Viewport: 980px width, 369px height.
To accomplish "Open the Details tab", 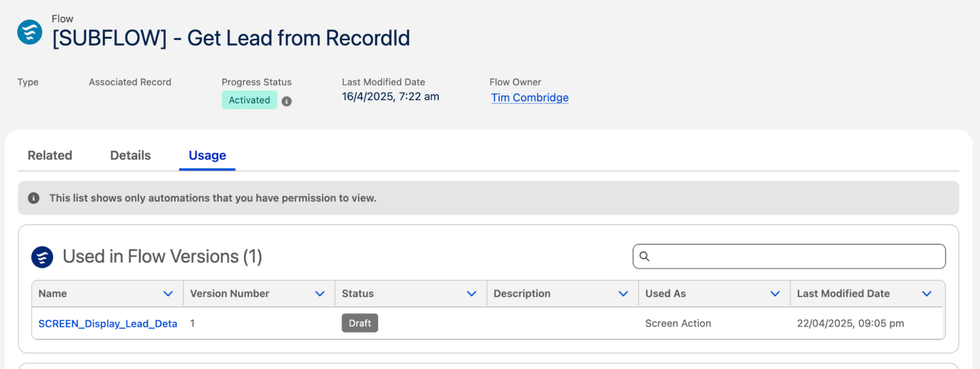I will pyautogui.click(x=130, y=156).
